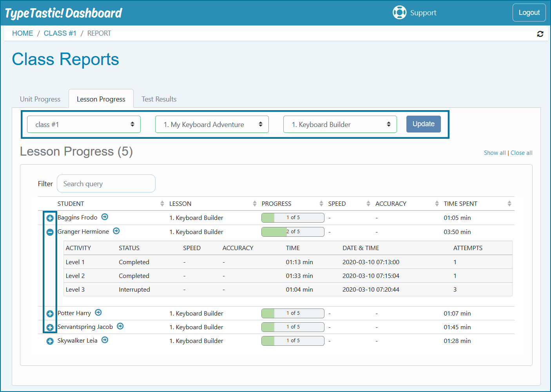Click the Filter search query field
The width and height of the screenshot is (551, 392).
point(106,183)
